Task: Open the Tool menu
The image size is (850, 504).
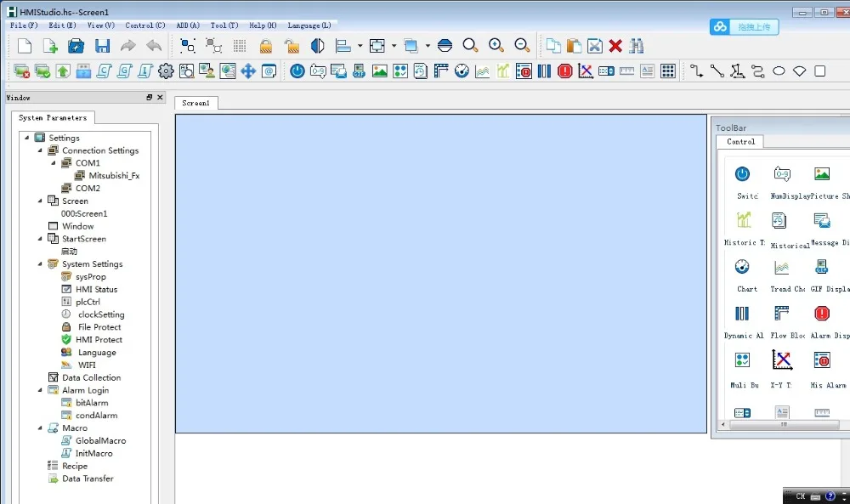Action: tap(224, 25)
